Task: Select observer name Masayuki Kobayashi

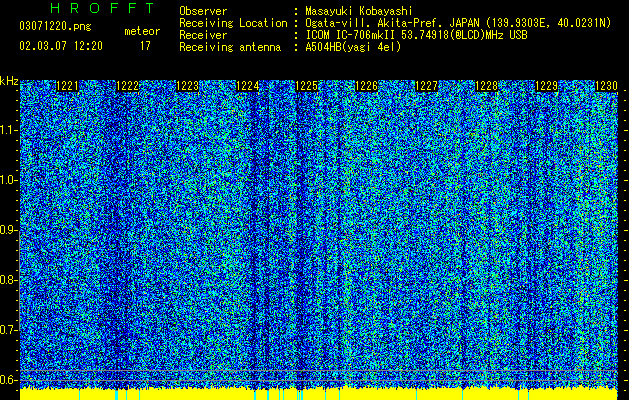Action: 359,11
